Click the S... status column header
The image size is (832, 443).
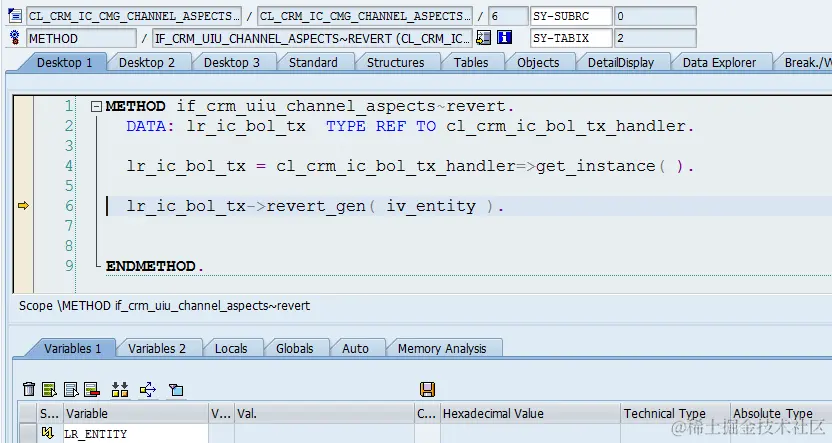[49, 413]
